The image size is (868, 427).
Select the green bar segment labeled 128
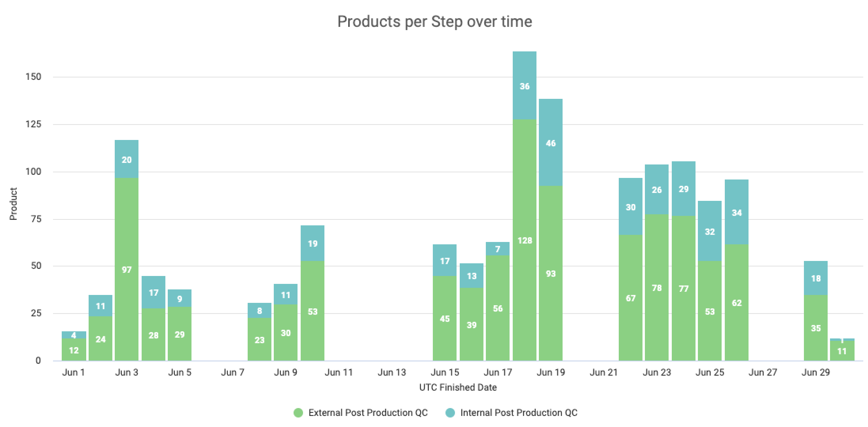pos(525,240)
